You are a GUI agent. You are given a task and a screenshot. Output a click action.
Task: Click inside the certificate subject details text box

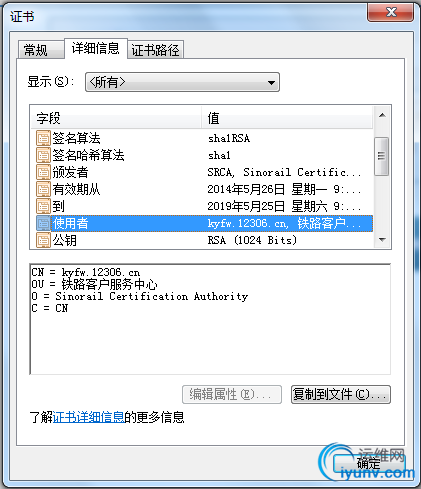[x=210, y=319]
